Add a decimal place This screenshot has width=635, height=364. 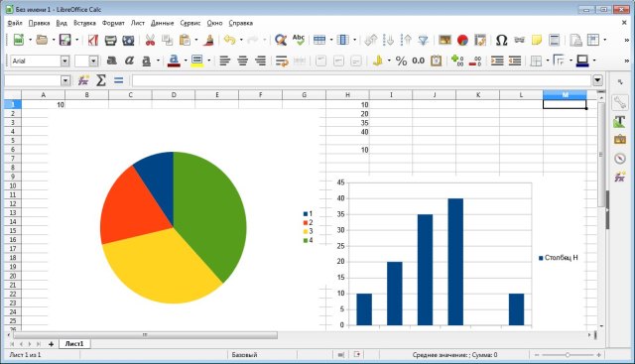point(457,61)
